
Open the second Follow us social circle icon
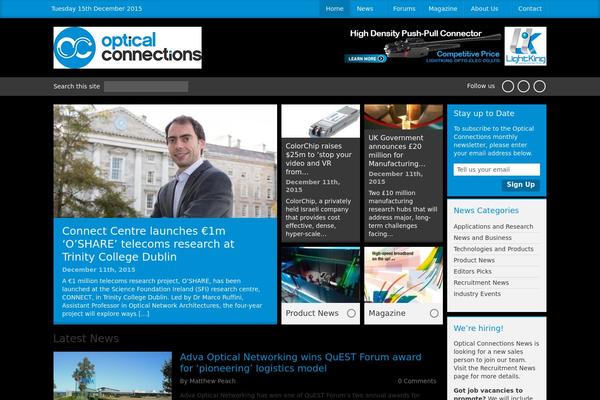pyautogui.click(x=523, y=86)
